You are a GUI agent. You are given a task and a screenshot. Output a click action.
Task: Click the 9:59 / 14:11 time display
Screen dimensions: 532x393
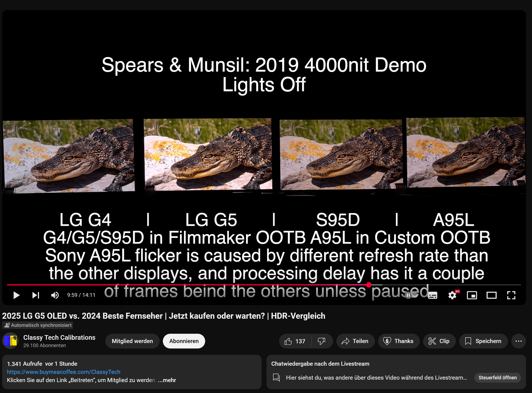81,295
